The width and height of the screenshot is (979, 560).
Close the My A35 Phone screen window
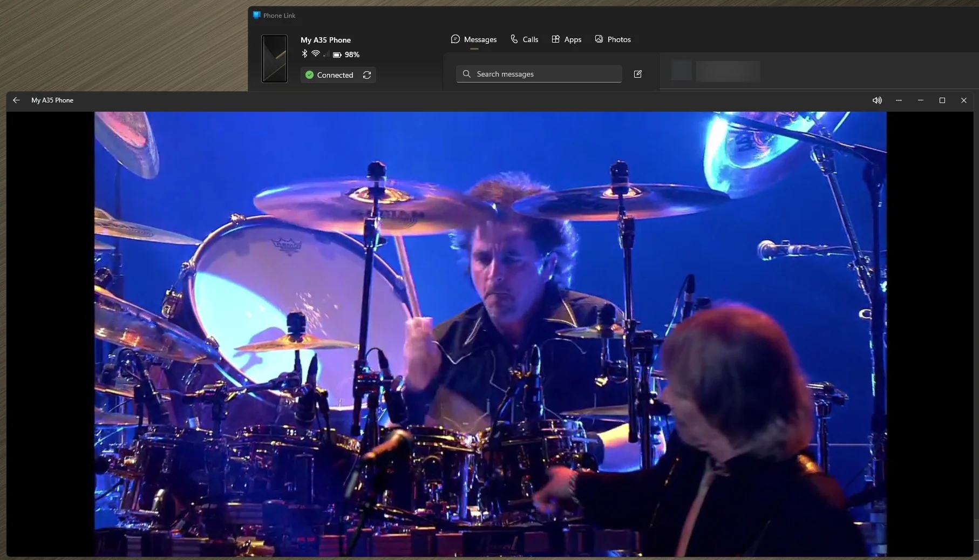[x=964, y=100]
